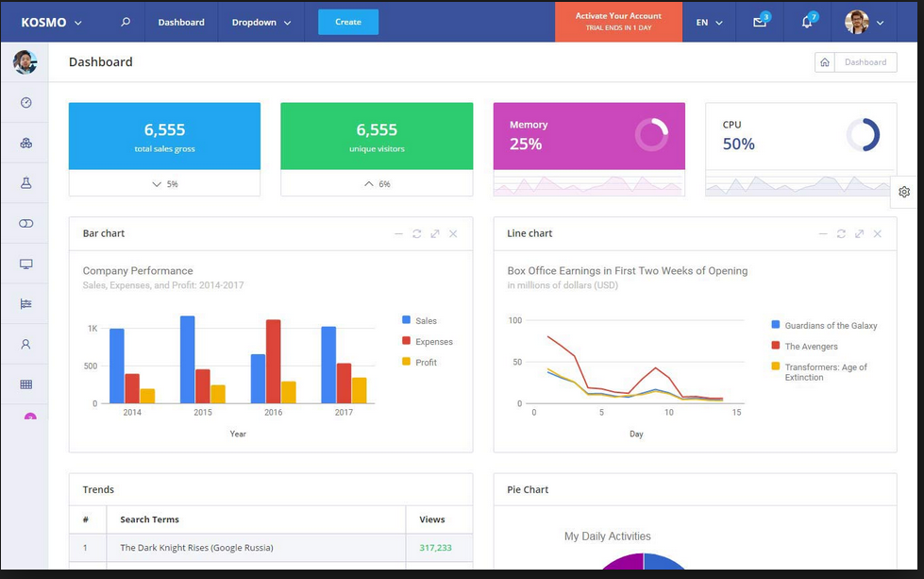Open the settings gear on right edge
Image resolution: width=924 pixels, height=579 pixels.
click(904, 192)
